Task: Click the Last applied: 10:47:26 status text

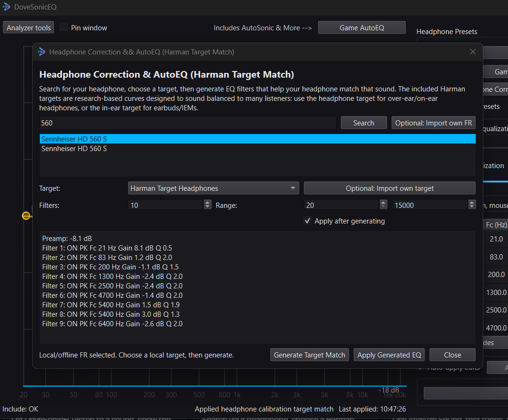Action: [x=372, y=409]
